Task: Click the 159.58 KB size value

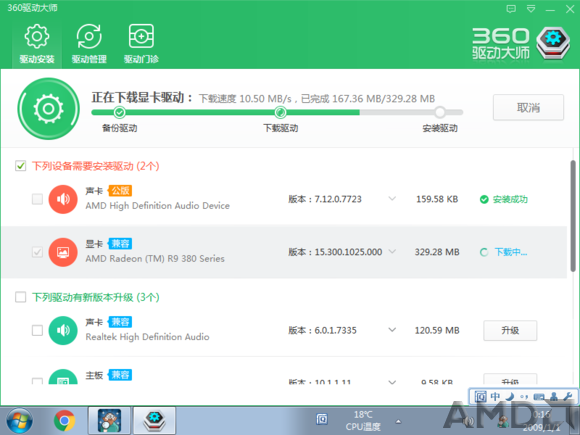Action: (x=437, y=199)
